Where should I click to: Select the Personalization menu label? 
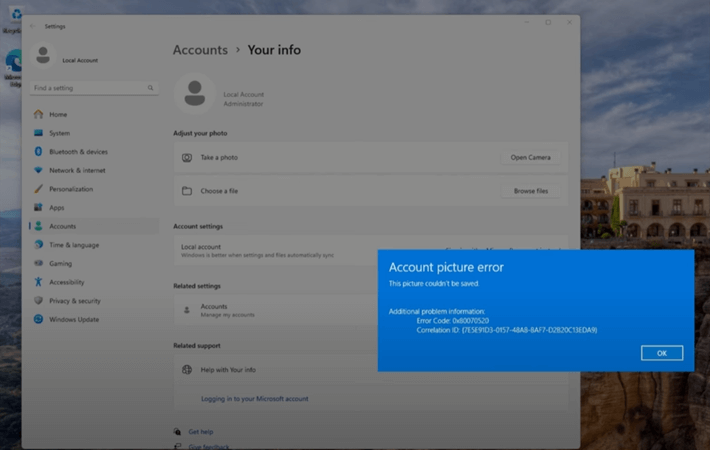pos(71,189)
